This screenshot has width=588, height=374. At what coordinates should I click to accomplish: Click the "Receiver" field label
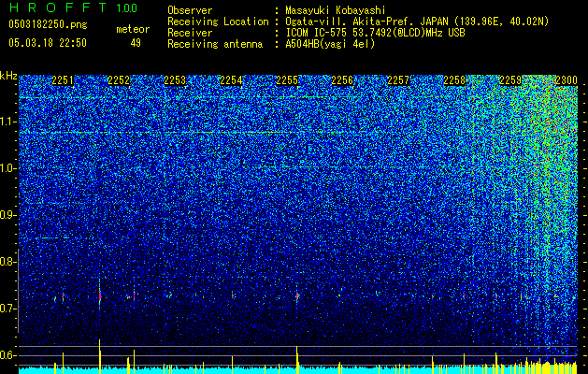(190, 33)
